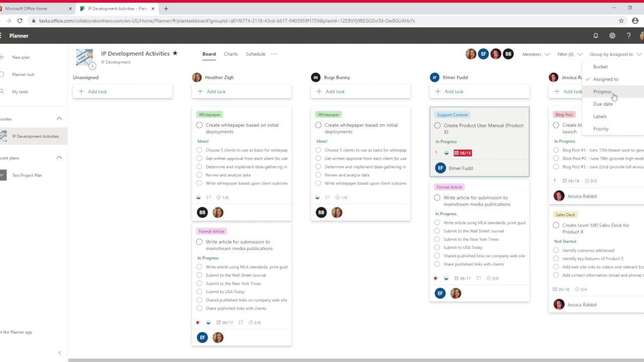Add task in Bugs Bunny column

click(360, 92)
